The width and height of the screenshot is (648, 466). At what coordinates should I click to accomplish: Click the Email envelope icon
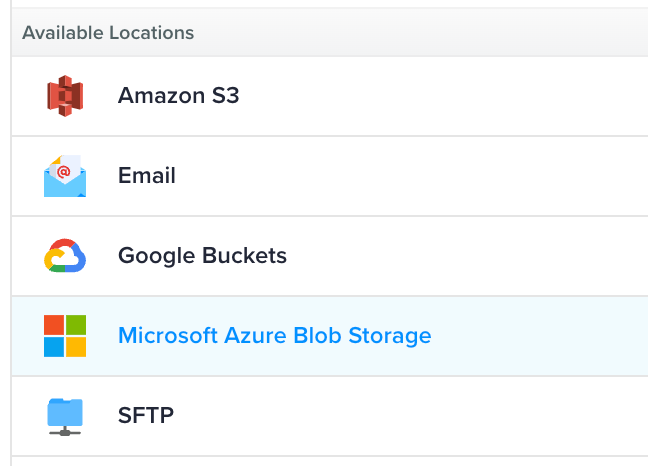click(65, 177)
